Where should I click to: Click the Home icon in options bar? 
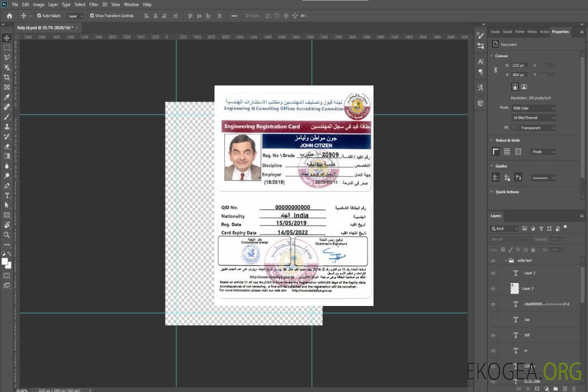click(x=9, y=16)
